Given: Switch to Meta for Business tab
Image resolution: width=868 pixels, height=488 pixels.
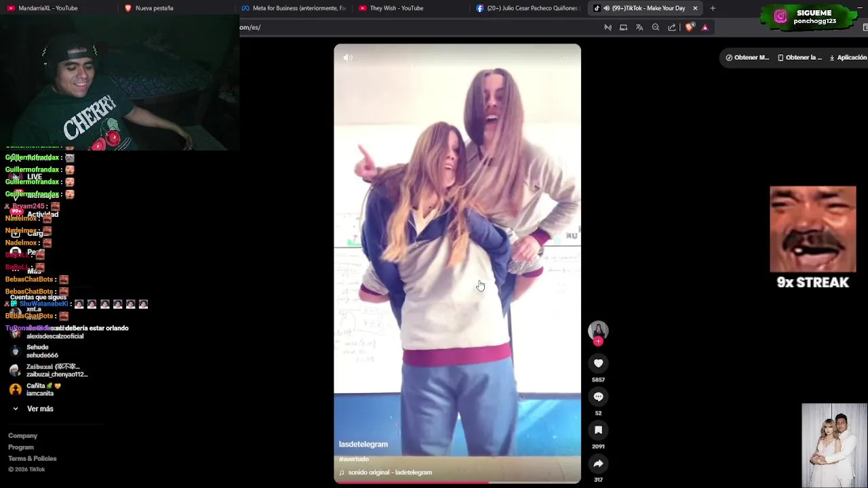Looking at the screenshot, I should [x=294, y=8].
